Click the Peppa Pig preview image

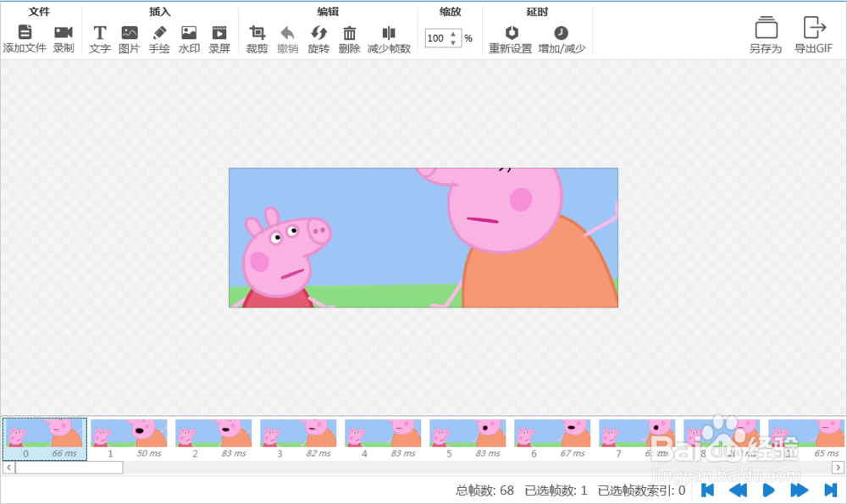click(423, 238)
